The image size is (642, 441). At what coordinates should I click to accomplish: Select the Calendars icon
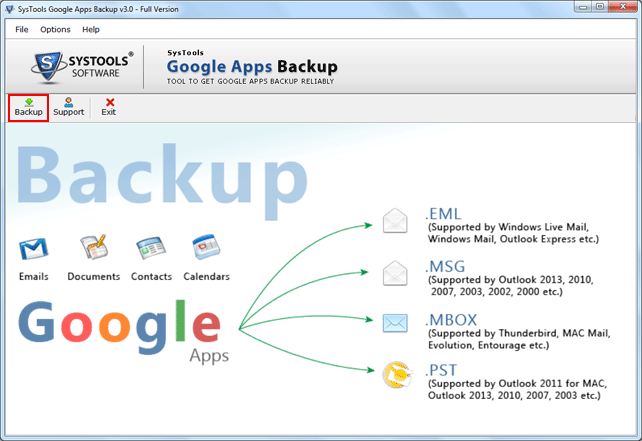tap(206, 247)
